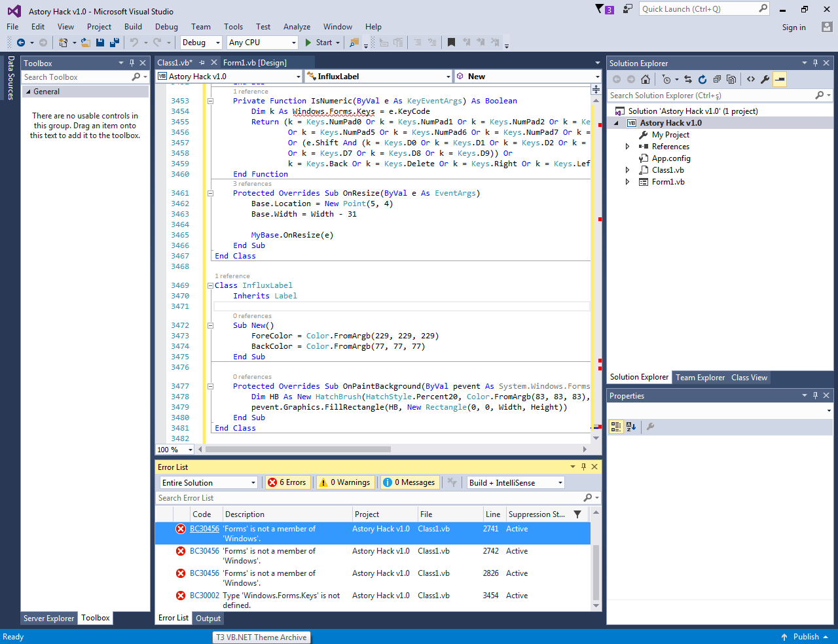
Task: Toggle the 0 Messages filter
Action: point(410,482)
